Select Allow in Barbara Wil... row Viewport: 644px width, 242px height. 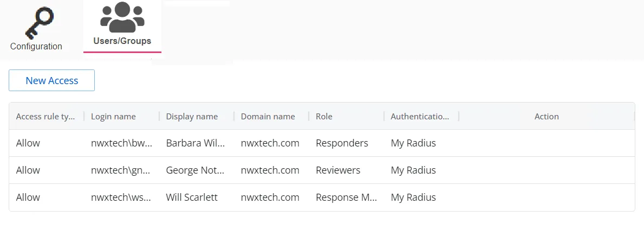(x=28, y=143)
